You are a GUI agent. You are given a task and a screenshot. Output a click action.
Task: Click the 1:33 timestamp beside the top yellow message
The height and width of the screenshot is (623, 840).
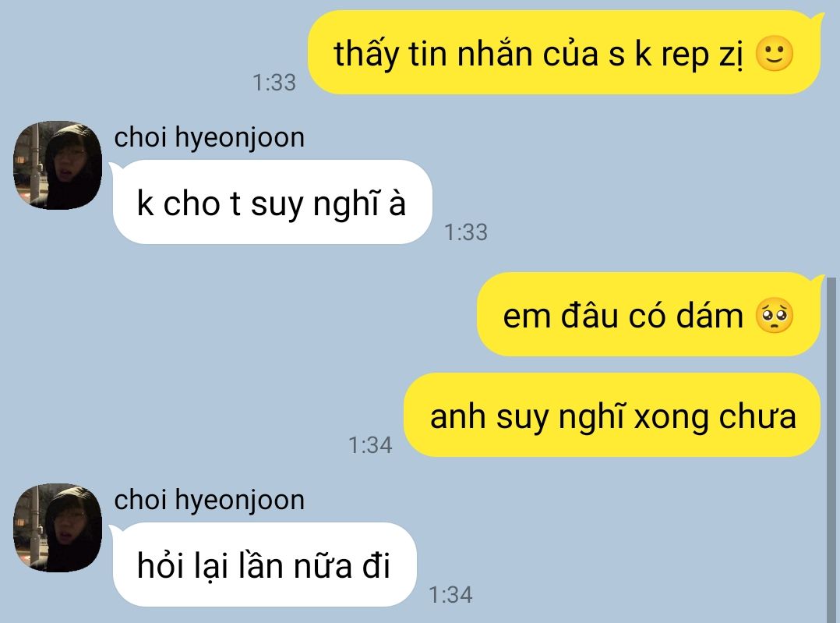(x=274, y=83)
